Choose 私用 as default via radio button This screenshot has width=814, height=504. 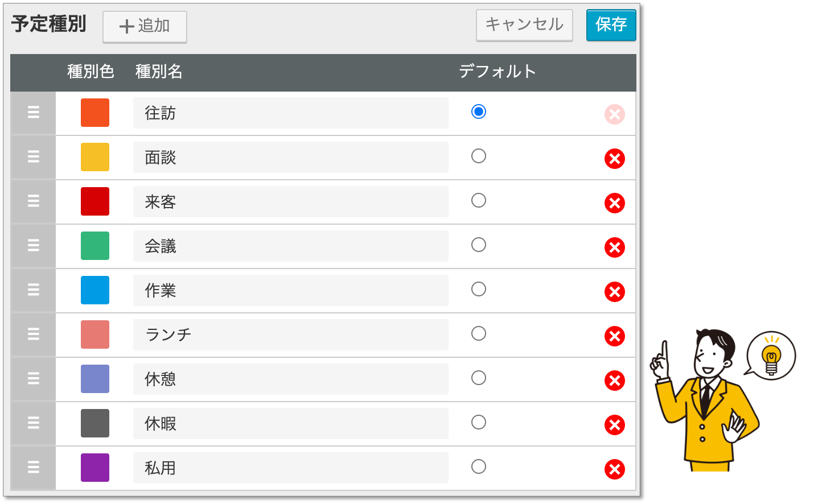pyautogui.click(x=479, y=466)
